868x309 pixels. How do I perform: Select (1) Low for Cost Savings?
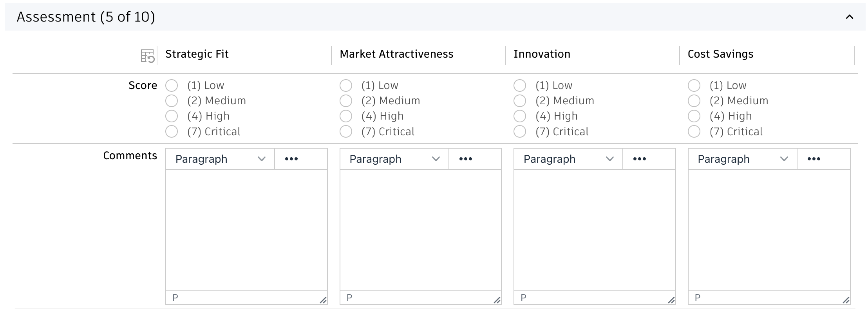694,85
